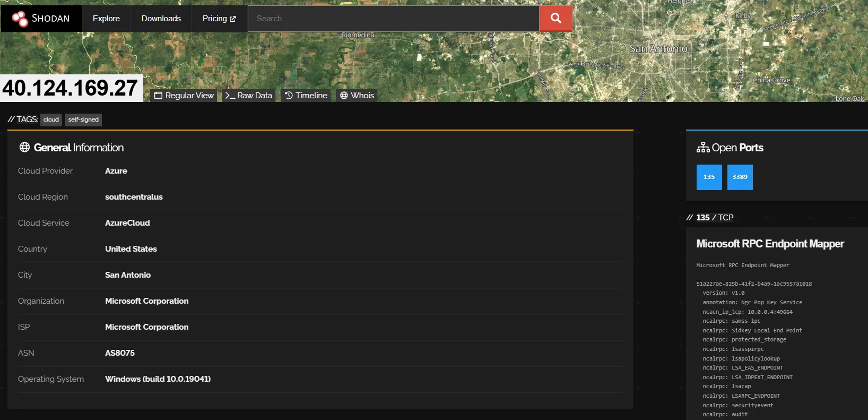Click the globe icon next to General Information
This screenshot has width=868, height=420.
click(24, 147)
